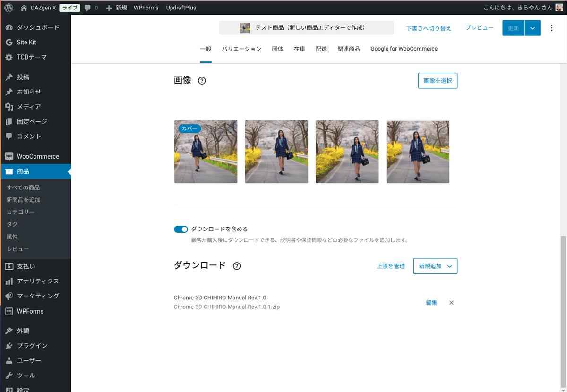Viewport: 567px width, 392px height.
Task: Switch to the 在庫 tab
Action: 300,49
